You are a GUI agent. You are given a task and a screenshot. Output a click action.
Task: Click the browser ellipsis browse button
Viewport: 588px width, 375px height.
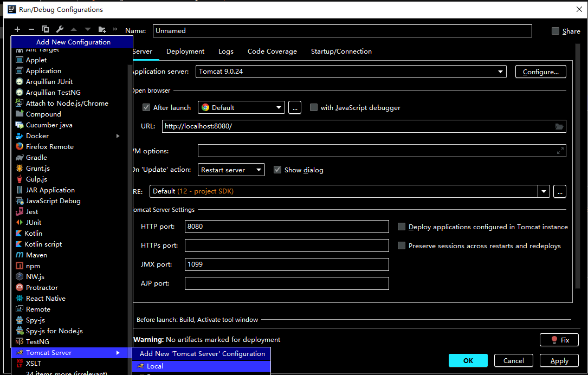point(295,108)
